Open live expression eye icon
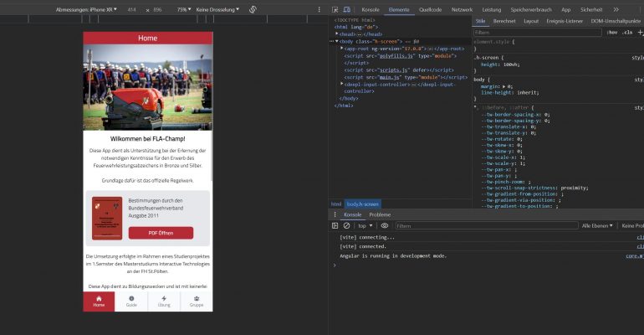 coord(385,225)
